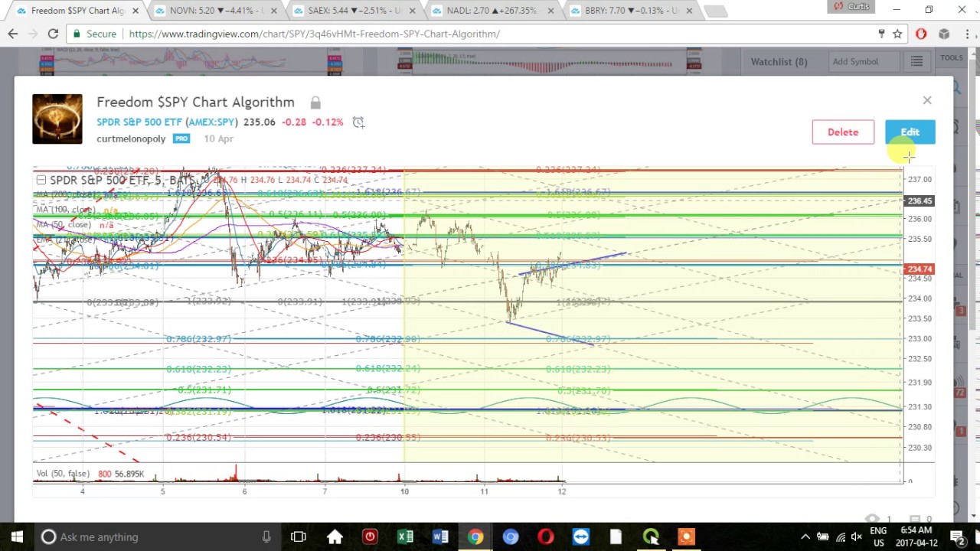The height and width of the screenshot is (551, 980).
Task: Click the Chrome taskbar icon
Action: coord(475,536)
